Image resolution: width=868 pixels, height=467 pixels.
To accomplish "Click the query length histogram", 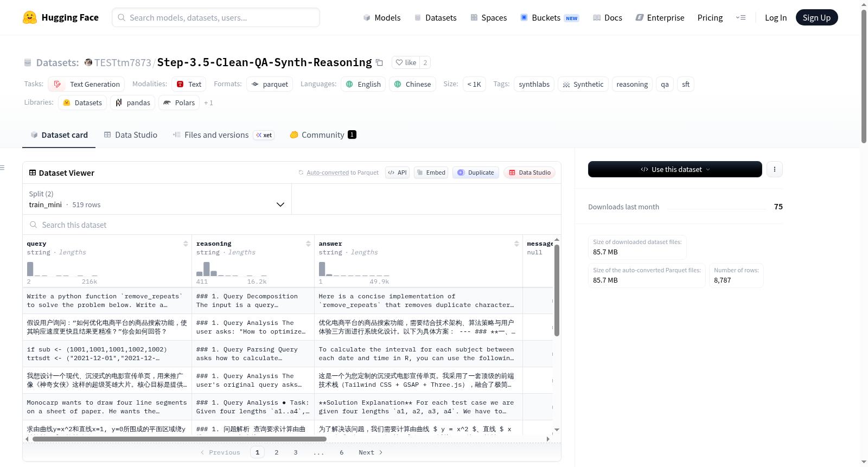I will click(62, 269).
